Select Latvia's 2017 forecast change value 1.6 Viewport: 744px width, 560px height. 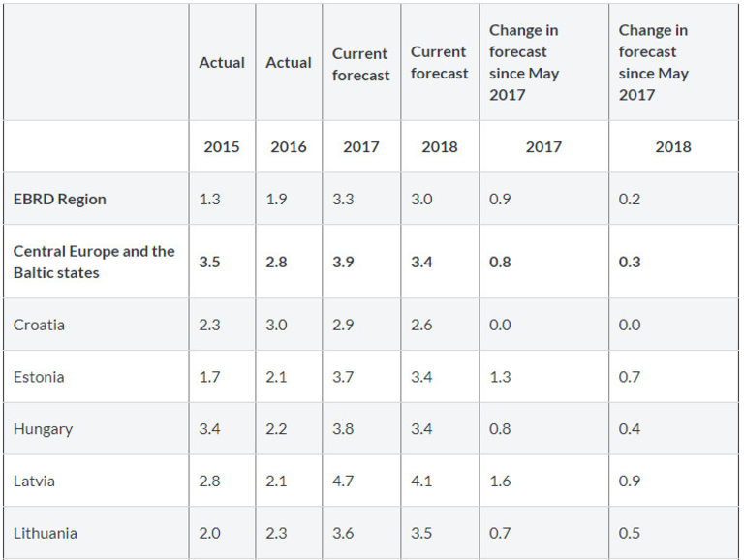point(500,482)
